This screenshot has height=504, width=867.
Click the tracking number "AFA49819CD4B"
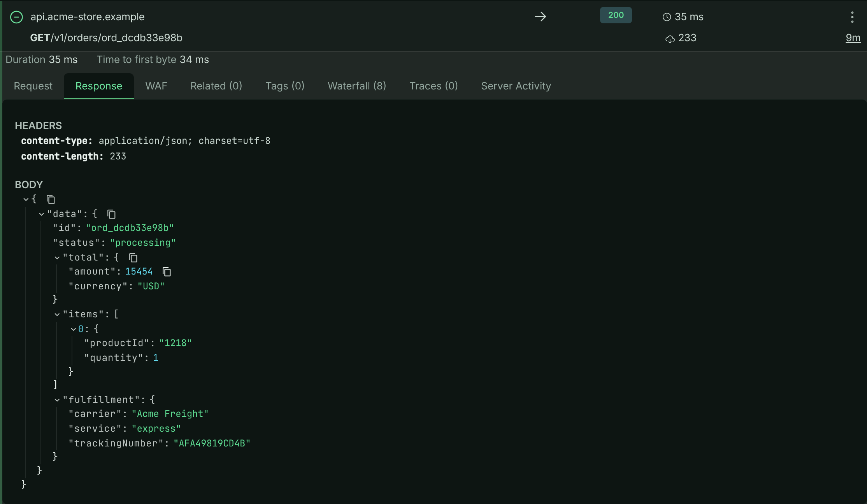coord(212,443)
